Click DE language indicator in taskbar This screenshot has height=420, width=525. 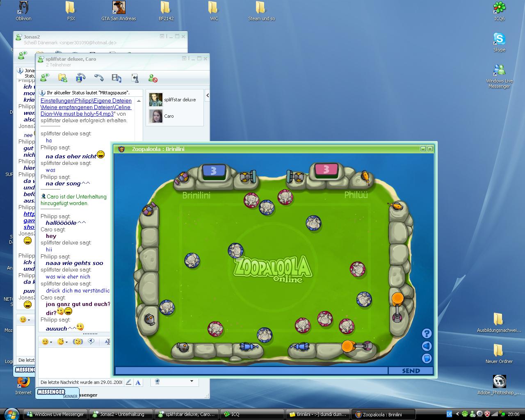tap(449, 414)
